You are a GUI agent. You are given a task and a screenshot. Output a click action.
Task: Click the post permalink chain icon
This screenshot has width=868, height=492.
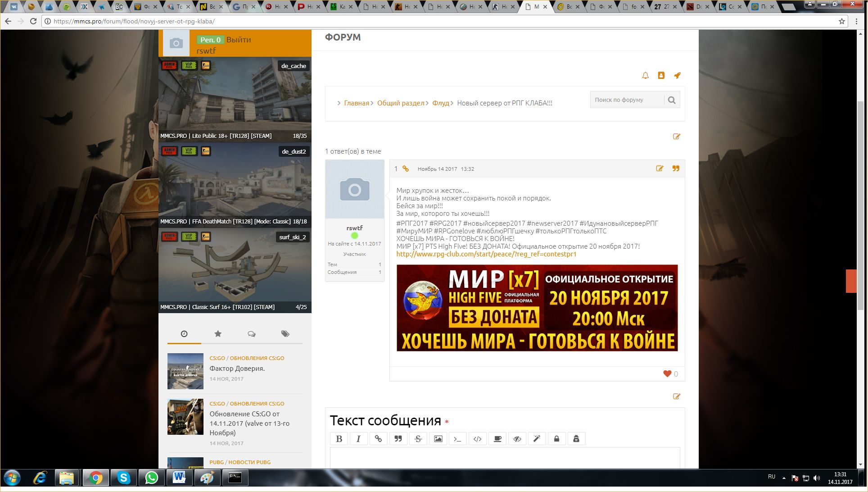(x=406, y=169)
